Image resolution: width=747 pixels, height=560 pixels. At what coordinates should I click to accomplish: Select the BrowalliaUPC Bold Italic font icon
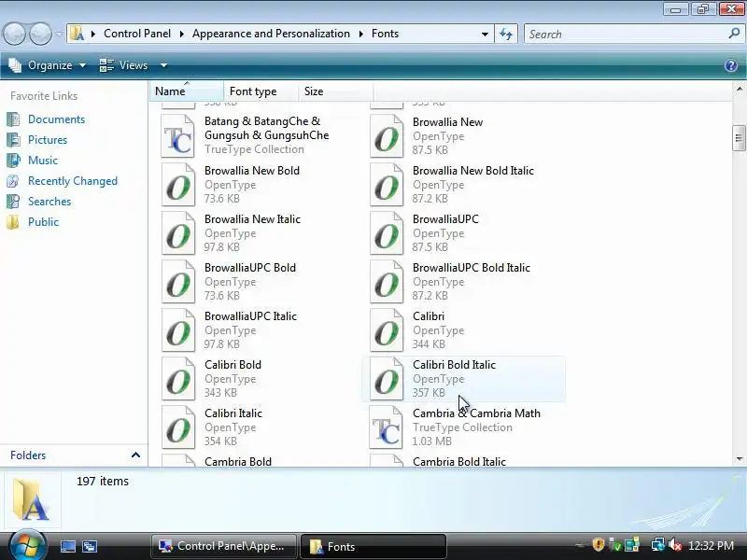(387, 282)
